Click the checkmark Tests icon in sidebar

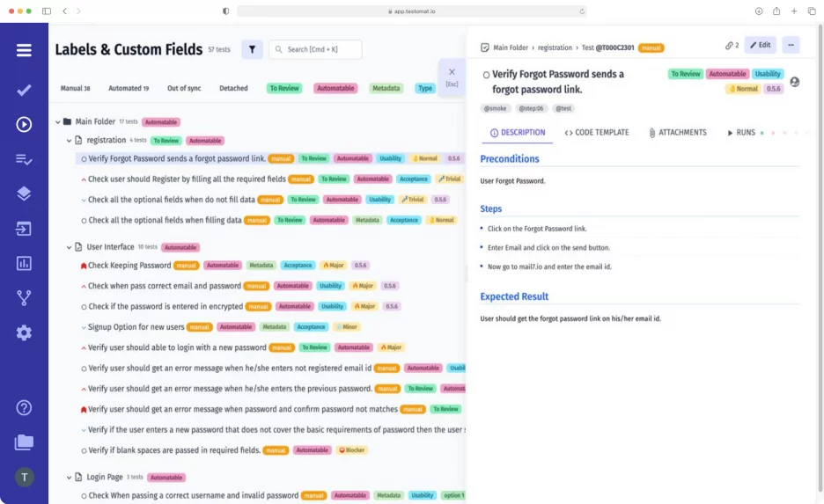pyautogui.click(x=24, y=90)
